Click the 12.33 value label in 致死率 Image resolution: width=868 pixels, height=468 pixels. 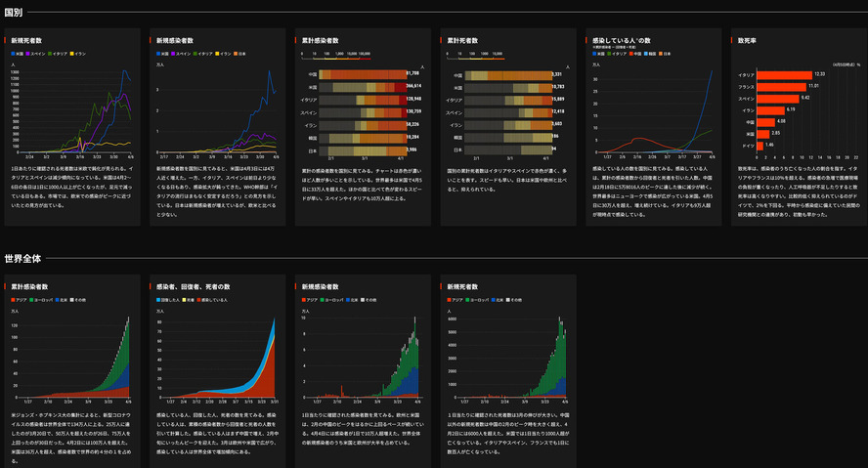pos(819,74)
